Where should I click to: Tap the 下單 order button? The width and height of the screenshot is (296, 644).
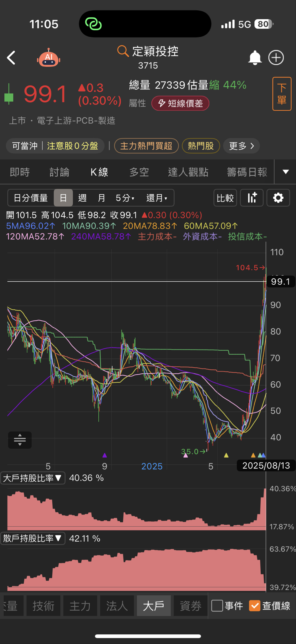(282, 94)
